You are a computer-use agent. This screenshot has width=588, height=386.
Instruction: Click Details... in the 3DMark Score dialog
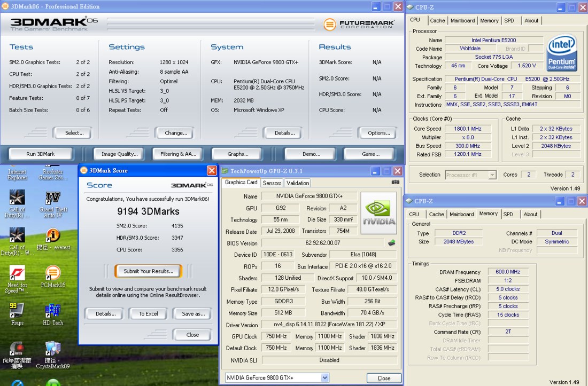pyautogui.click(x=105, y=314)
